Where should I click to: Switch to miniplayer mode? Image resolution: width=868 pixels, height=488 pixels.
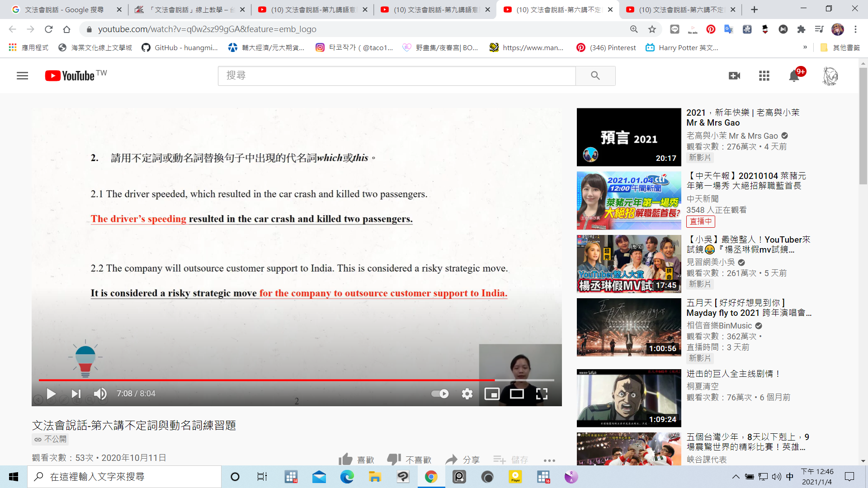(x=492, y=394)
